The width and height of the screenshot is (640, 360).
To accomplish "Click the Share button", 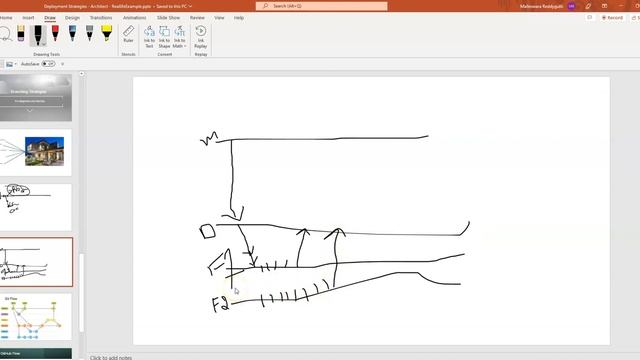I will [x=635, y=18].
